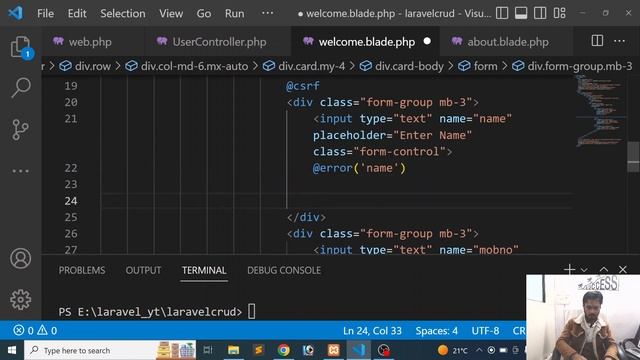Focus the terminal prompt input
The height and width of the screenshot is (360, 640).
[x=251, y=311]
